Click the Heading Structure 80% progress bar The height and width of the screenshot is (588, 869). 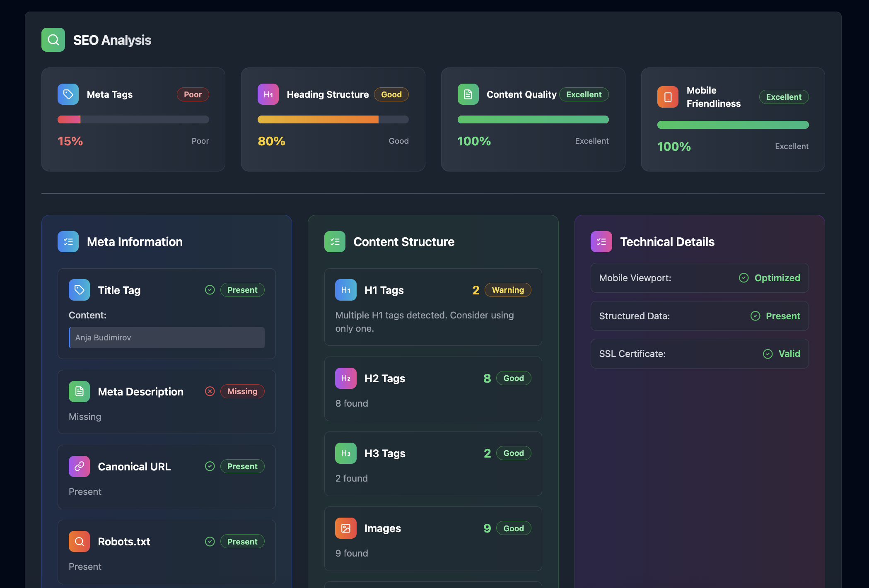333,119
